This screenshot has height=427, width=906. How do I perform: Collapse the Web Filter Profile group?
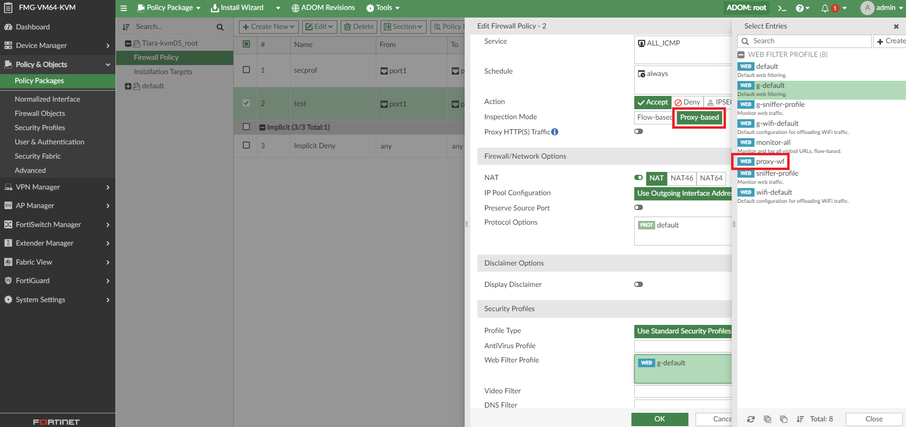click(x=741, y=54)
